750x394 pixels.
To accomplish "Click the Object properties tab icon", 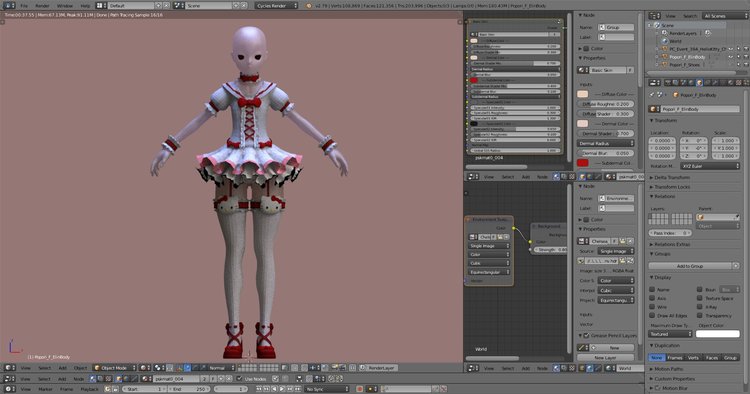I will pos(699,83).
